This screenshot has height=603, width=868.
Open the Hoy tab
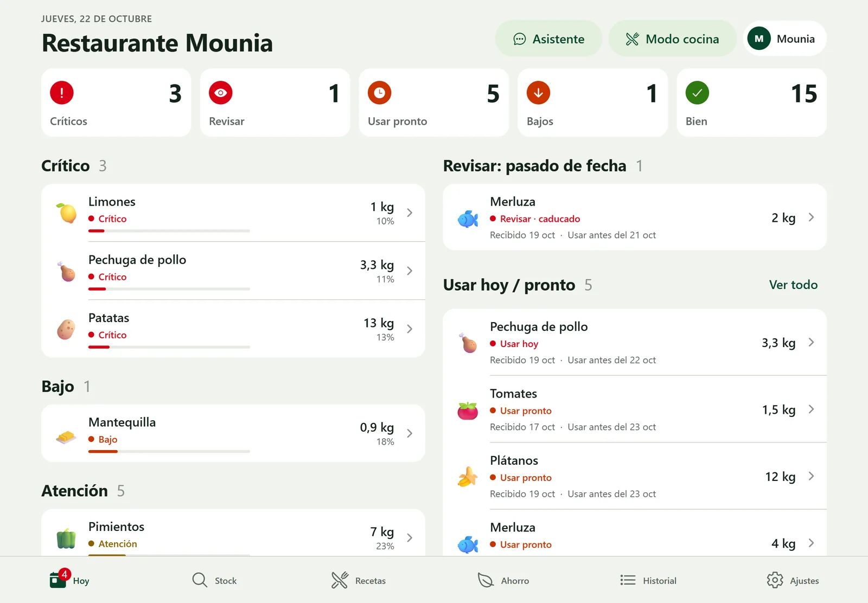(69, 580)
